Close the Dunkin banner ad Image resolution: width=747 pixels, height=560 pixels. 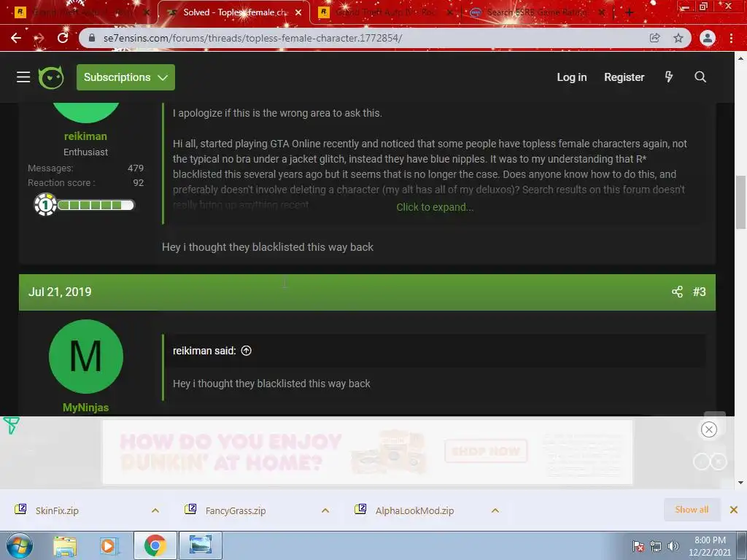709,429
